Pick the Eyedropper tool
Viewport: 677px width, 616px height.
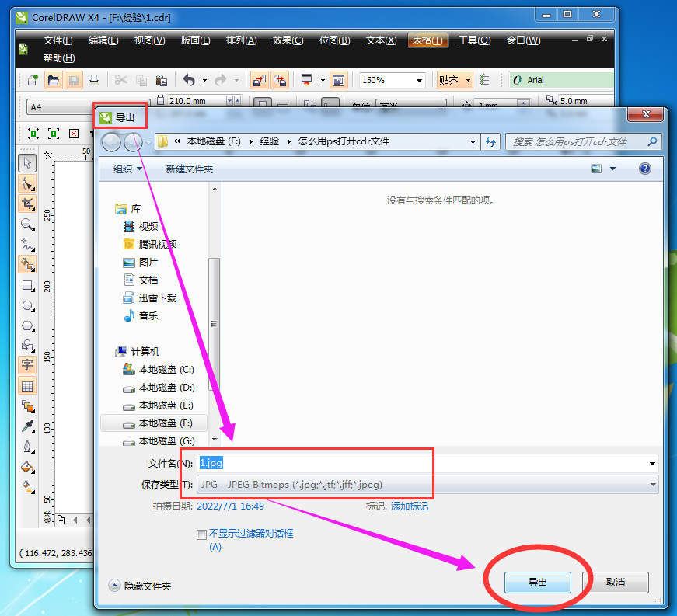[27, 426]
